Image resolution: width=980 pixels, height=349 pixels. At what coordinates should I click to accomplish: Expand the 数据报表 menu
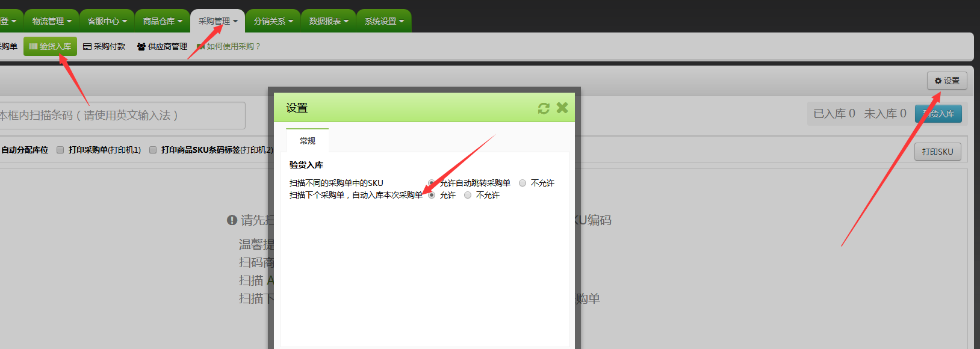(x=329, y=21)
